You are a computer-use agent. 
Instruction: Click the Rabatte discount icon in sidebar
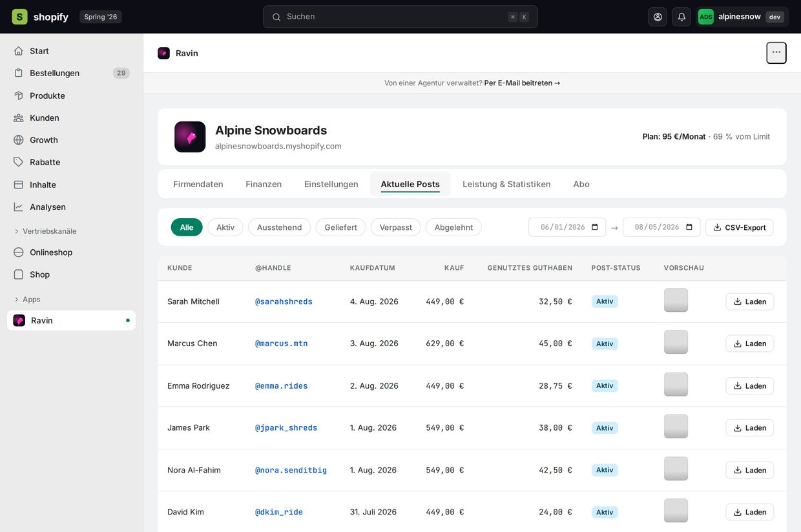click(19, 162)
